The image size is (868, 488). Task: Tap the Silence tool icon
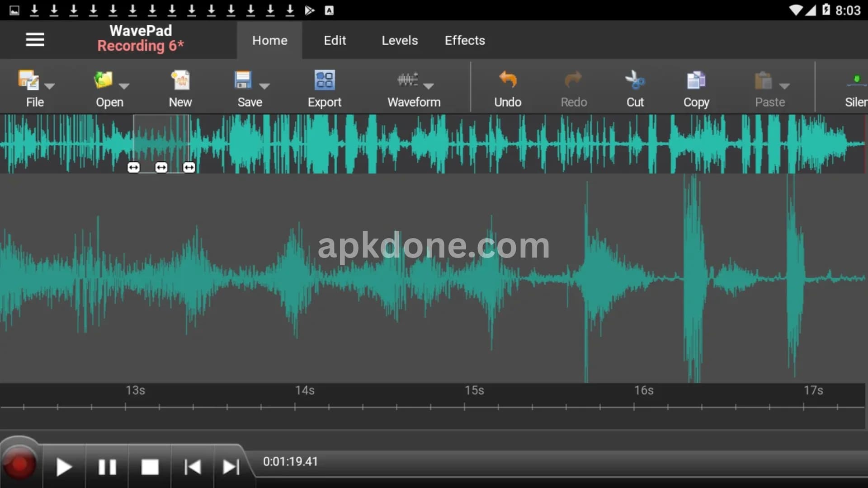(x=856, y=80)
